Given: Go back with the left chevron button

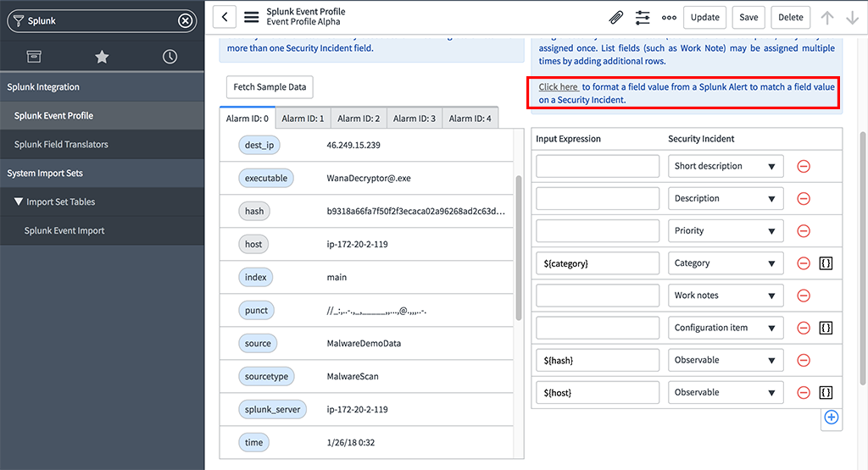Looking at the screenshot, I should [x=224, y=17].
